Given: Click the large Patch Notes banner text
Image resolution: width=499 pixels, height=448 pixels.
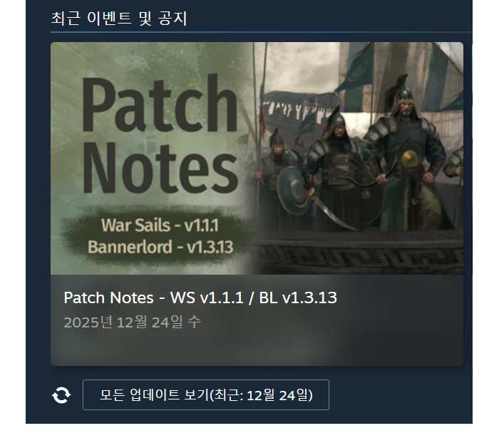Looking at the screenshot, I should 160,133.
